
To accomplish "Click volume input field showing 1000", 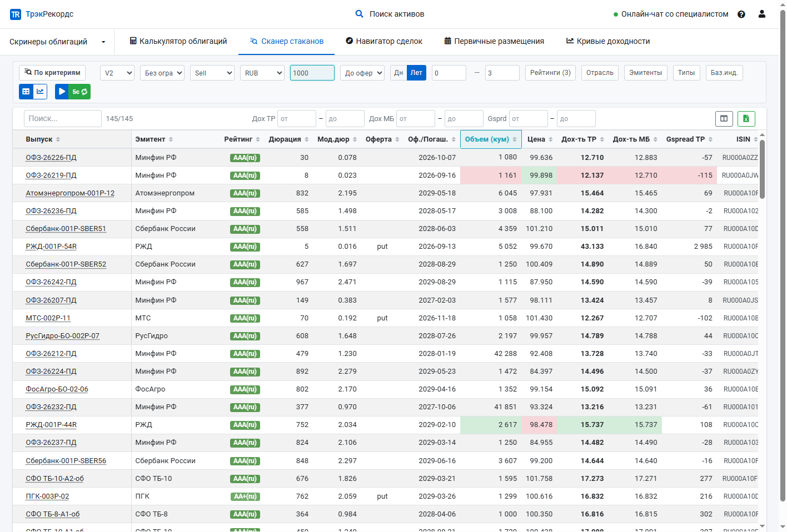I will pos(312,73).
